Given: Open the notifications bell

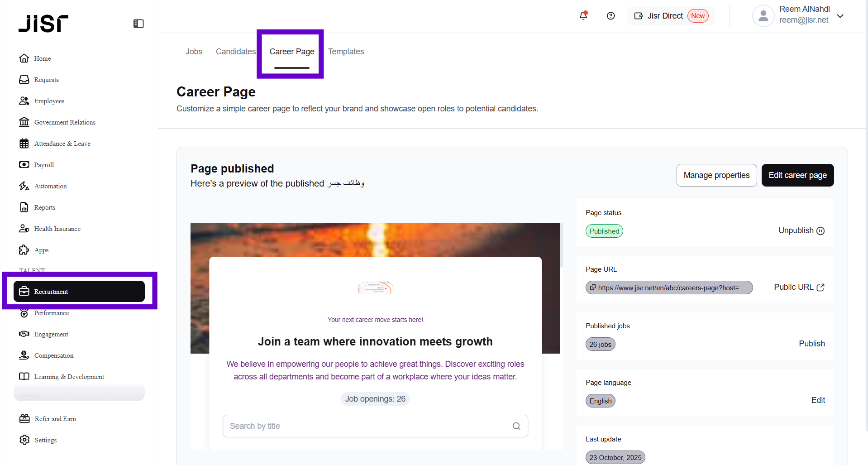Looking at the screenshot, I should click(x=583, y=16).
